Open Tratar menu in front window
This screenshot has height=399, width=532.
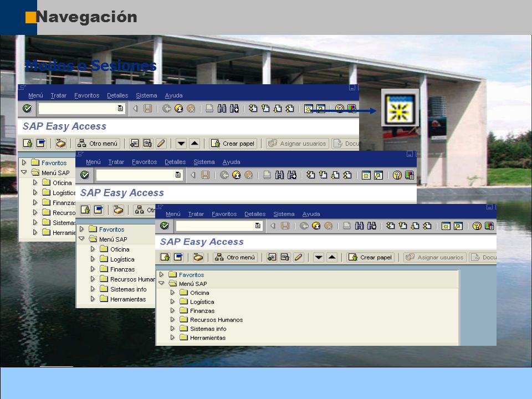coord(196,214)
